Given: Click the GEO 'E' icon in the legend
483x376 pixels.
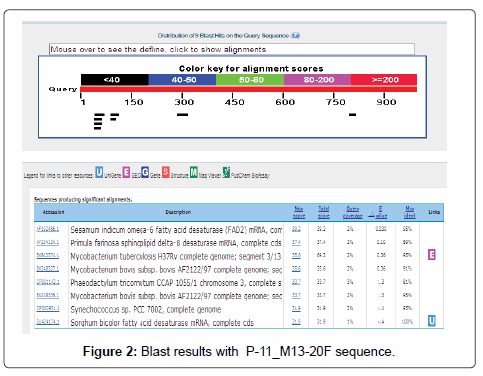Looking at the screenshot, I should (x=126, y=172).
